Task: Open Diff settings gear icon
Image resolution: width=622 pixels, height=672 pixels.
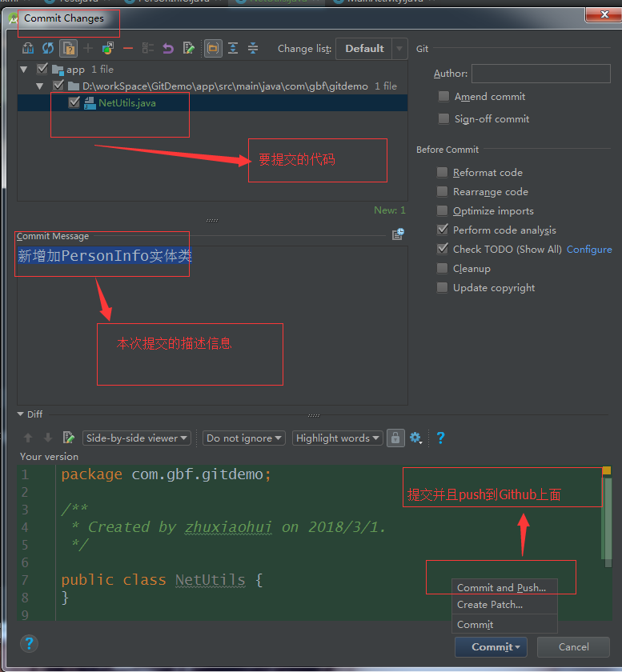Action: [415, 438]
